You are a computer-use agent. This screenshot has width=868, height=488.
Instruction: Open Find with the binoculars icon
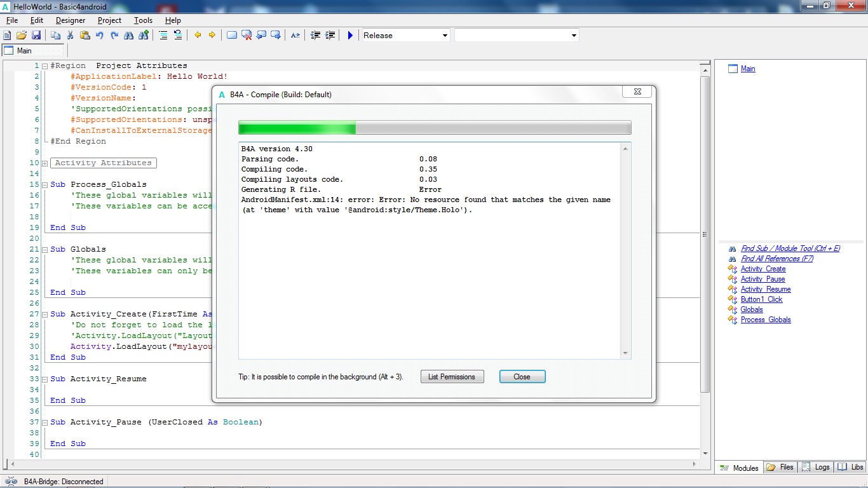click(x=129, y=36)
